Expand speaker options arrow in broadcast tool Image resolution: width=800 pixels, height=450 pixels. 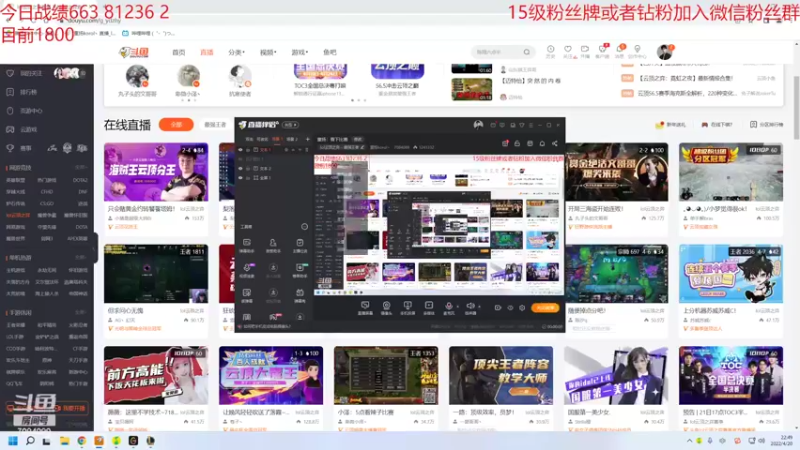(480, 307)
